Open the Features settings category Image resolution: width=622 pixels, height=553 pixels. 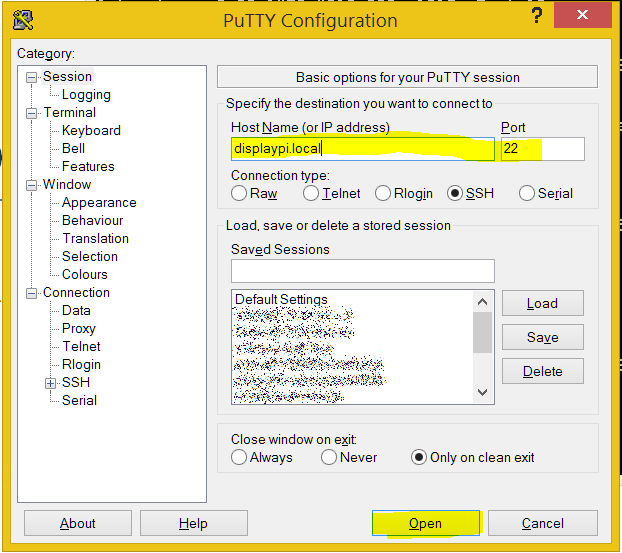coord(88,167)
